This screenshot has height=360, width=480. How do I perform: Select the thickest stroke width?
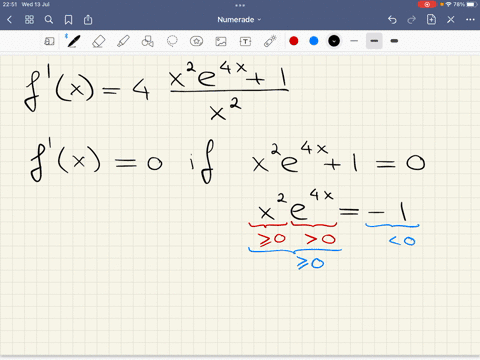pyautogui.click(x=394, y=41)
